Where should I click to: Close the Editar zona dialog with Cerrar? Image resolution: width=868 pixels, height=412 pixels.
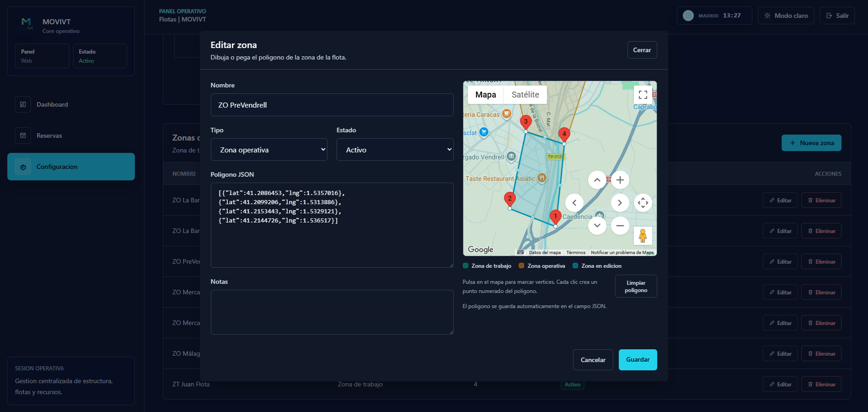pyautogui.click(x=642, y=50)
